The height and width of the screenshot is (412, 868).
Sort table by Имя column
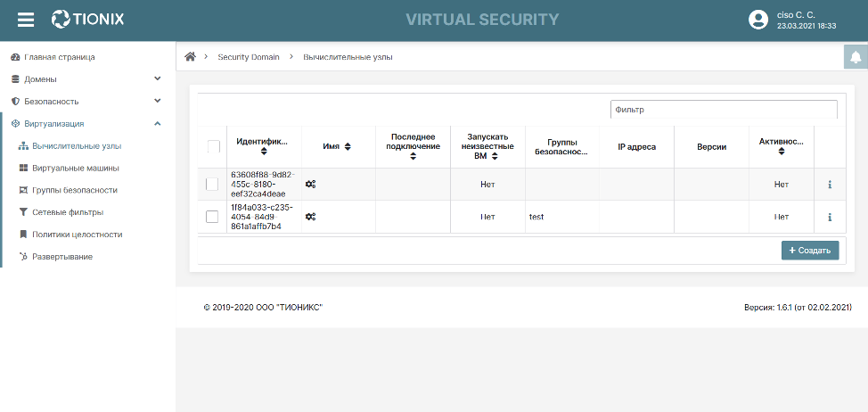click(x=337, y=146)
